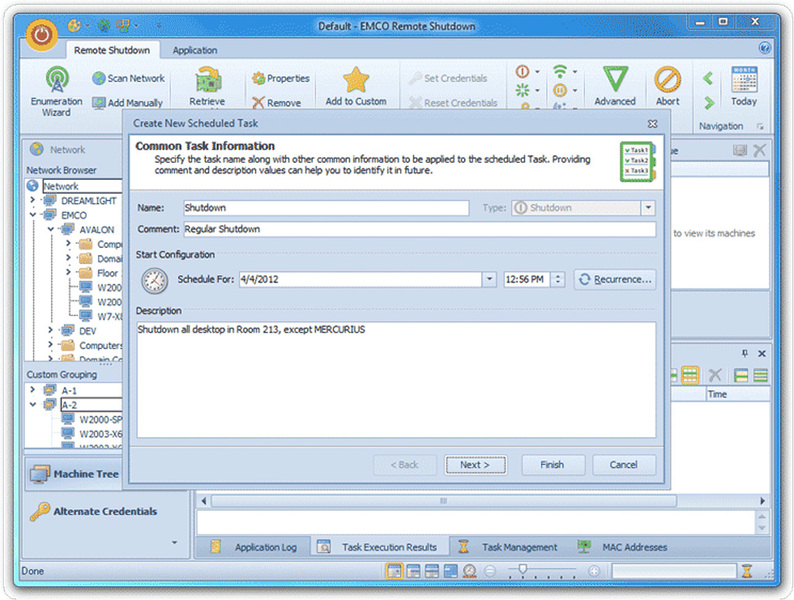Collapse the AVALON tree node
794x600 pixels.
point(51,229)
